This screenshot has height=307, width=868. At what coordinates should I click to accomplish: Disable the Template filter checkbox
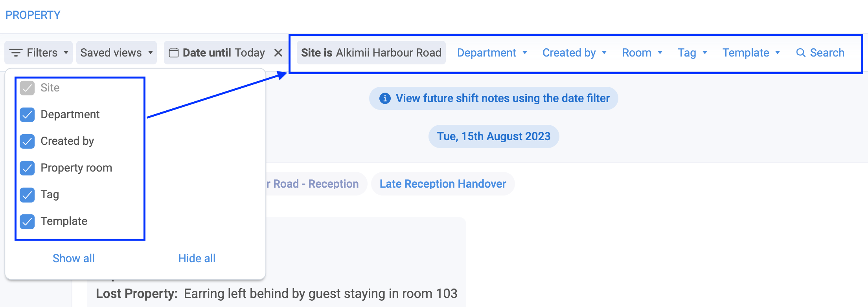[x=28, y=221]
